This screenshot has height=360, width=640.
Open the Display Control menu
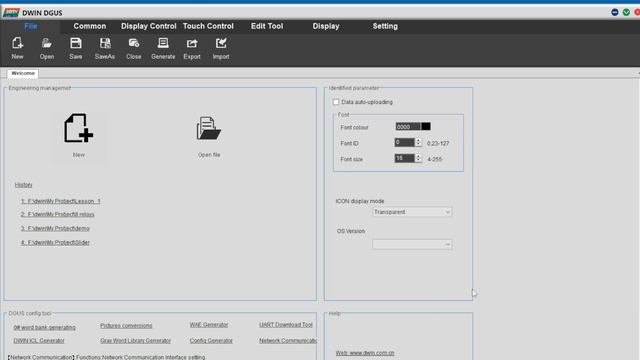coord(149,26)
